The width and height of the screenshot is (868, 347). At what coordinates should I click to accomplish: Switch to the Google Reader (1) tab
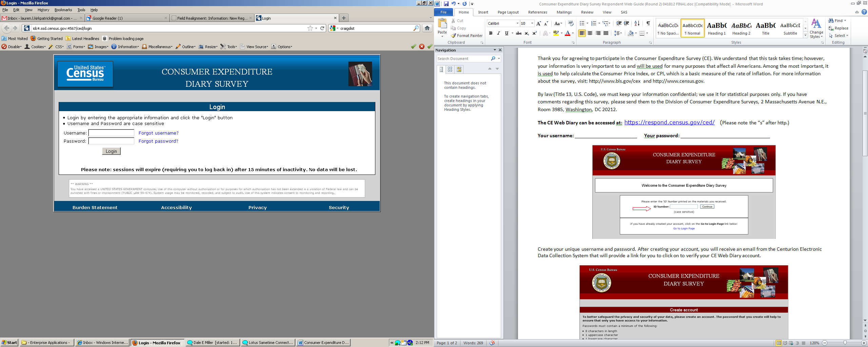127,18
